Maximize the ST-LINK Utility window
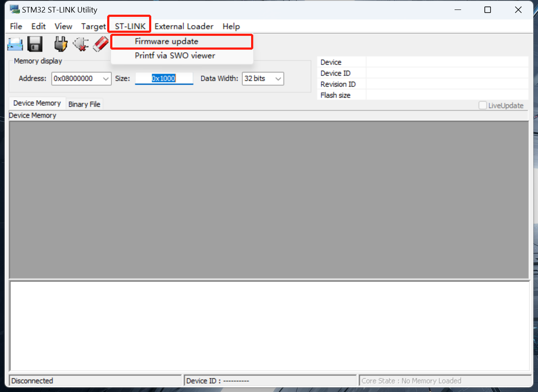 pyautogui.click(x=487, y=9)
